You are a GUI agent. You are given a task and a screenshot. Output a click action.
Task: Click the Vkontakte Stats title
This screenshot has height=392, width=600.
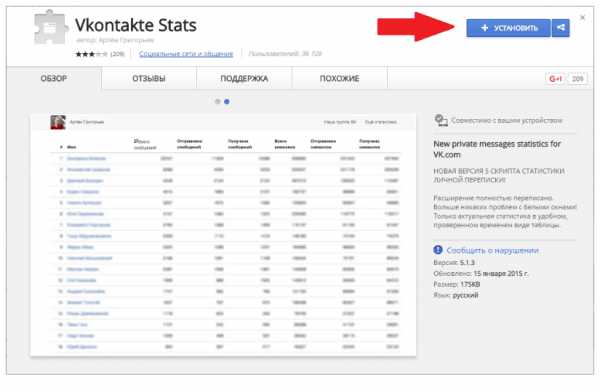136,25
